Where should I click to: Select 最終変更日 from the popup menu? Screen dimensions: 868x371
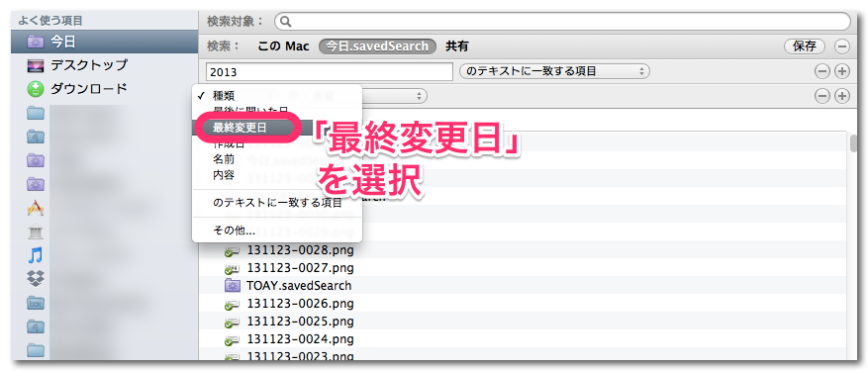(240, 128)
